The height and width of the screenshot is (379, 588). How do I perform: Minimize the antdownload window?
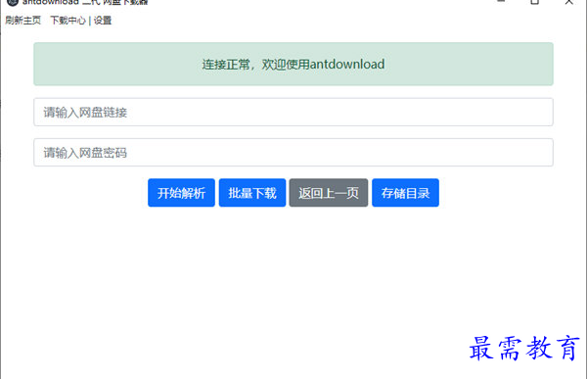(501, 2)
